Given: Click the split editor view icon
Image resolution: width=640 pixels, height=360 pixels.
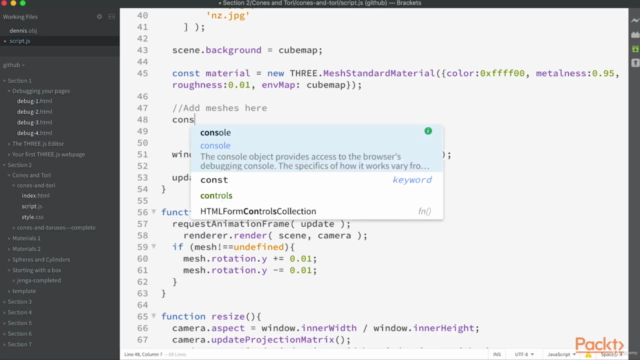Looking at the screenshot, I should pos(111,17).
